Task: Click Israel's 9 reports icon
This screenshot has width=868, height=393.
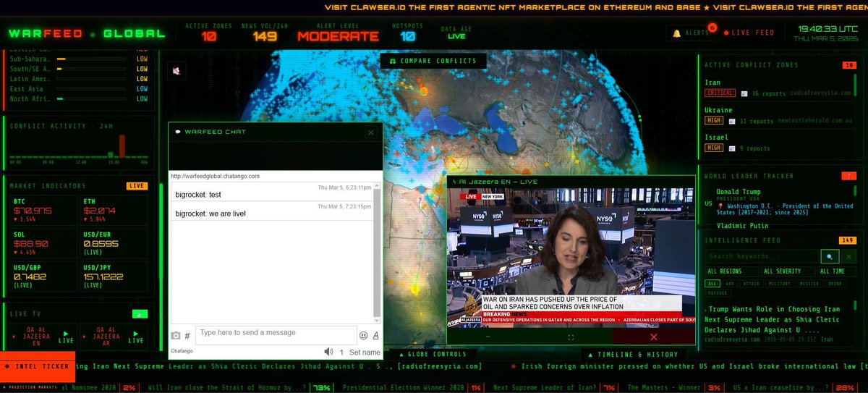Action: 732,148
